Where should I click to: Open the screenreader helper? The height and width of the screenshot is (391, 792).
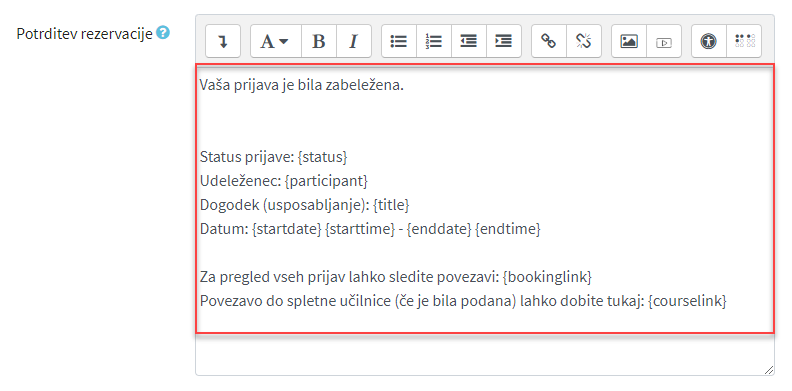pyautogui.click(x=744, y=41)
